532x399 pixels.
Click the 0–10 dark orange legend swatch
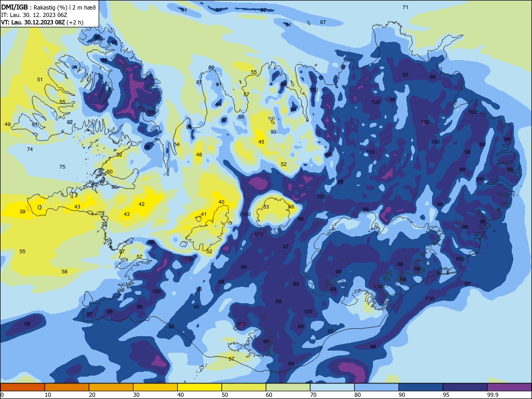pos(22,387)
